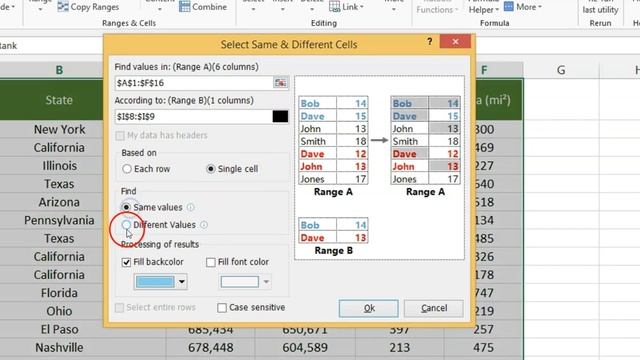Expand the More dropdown in Formula group
640x360 pixels.
[540, 7]
